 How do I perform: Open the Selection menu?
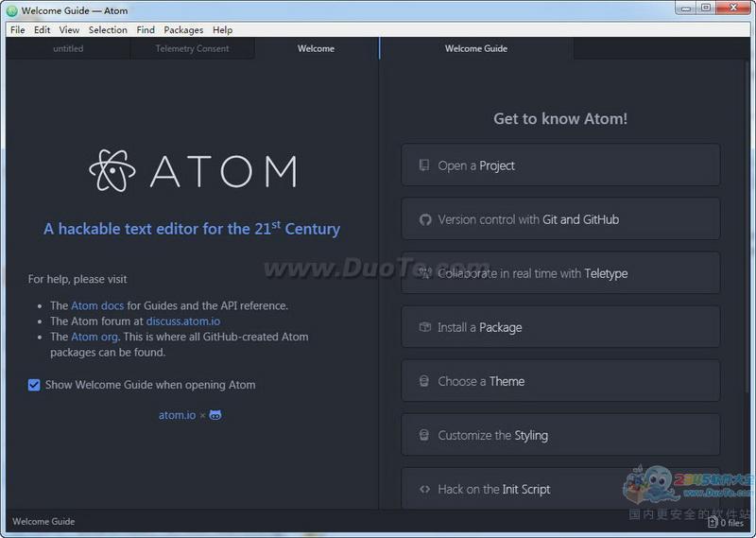(x=108, y=30)
